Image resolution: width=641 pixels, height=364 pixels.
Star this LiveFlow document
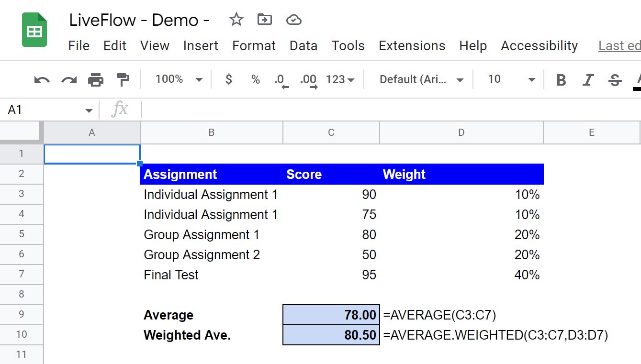(x=236, y=20)
